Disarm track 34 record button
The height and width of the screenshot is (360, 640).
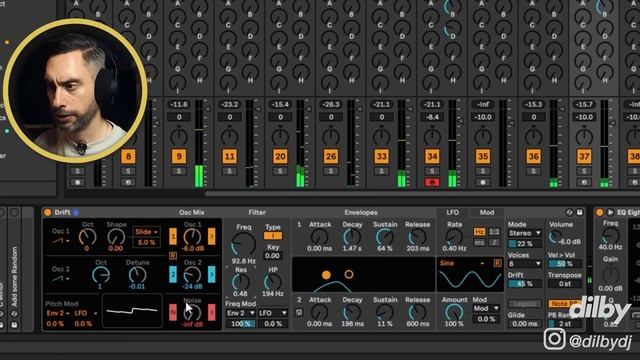click(432, 182)
